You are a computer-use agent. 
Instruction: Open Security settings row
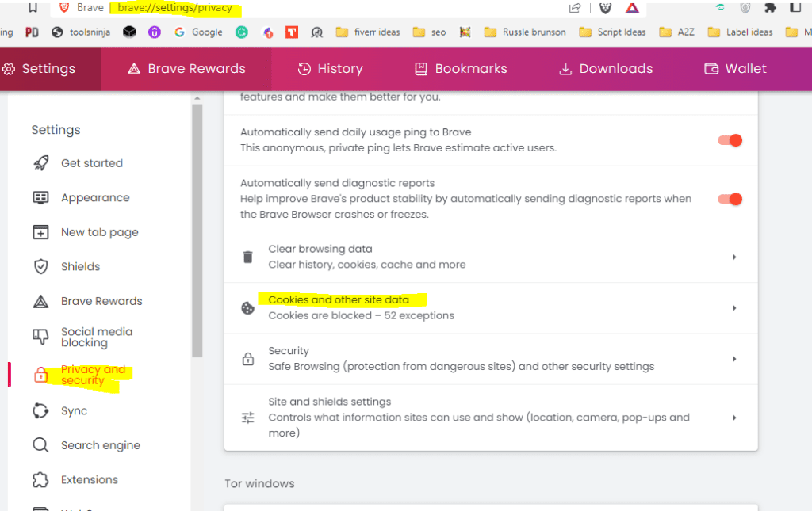491,359
